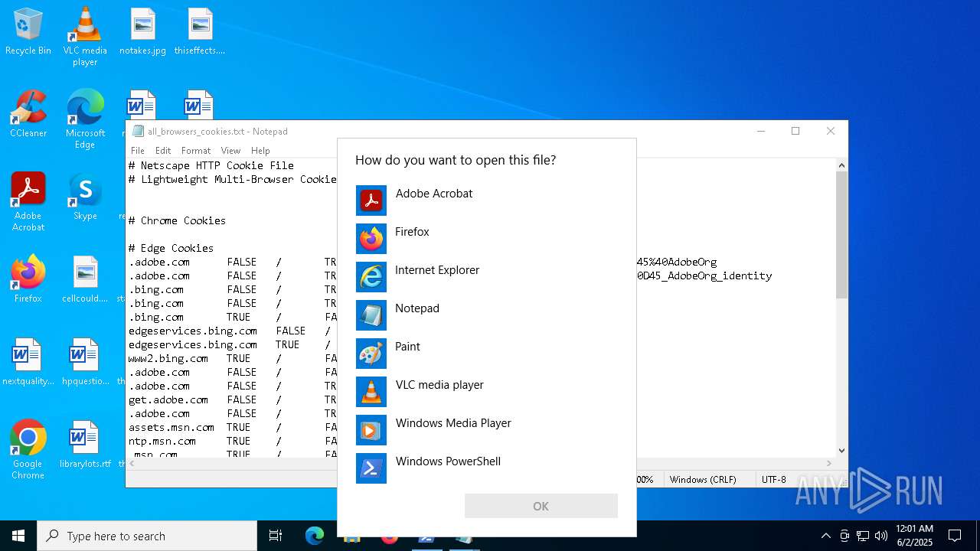Choose Windows PowerShell in the open-with list
Viewport: 980px width, 551px height.
487,468
